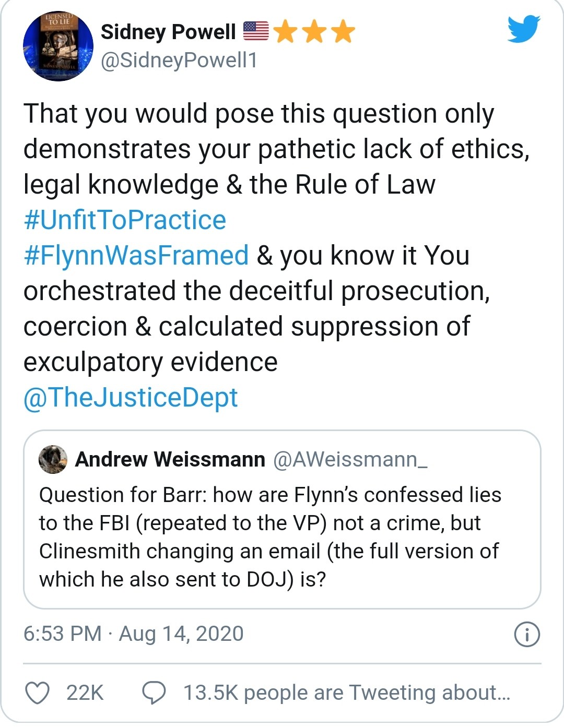
Task: Open the #UnfitToPractice hashtag
Action: (125, 220)
